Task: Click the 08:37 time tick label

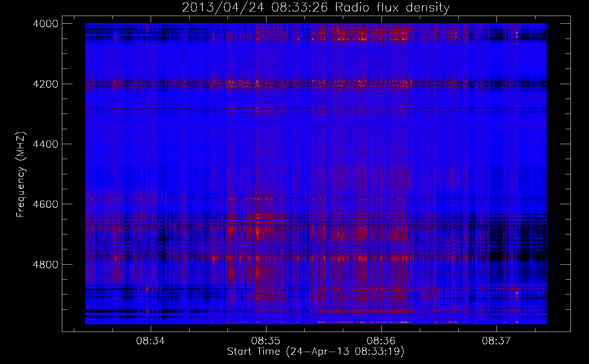Action: (x=497, y=341)
